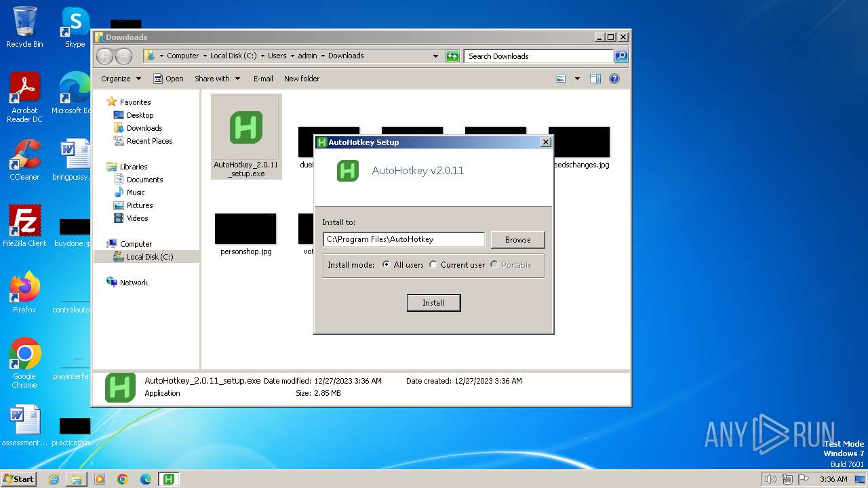The image size is (868, 488).
Task: Toggle the preview pane icon
Action: 595,79
